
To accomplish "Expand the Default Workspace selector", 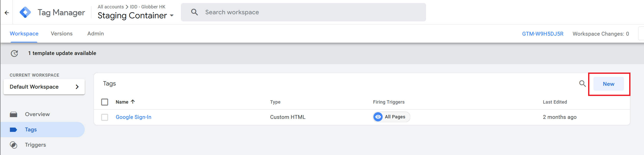I will 44,87.
